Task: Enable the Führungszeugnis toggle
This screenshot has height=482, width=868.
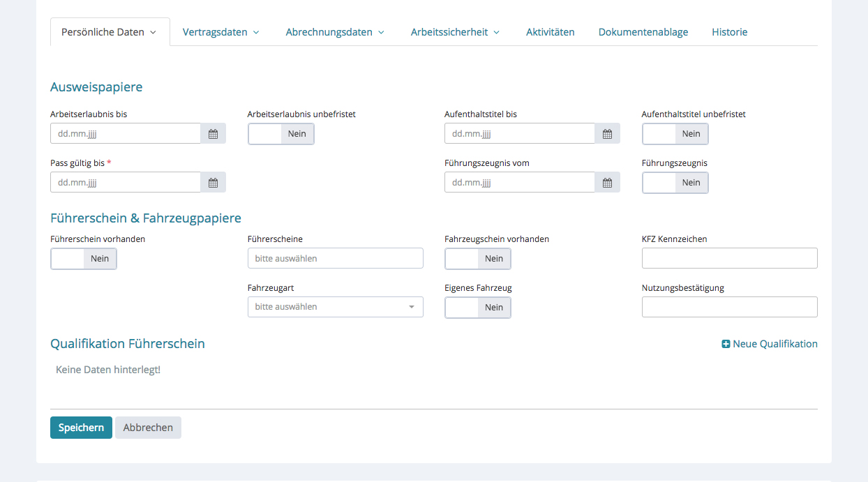Action: click(675, 183)
